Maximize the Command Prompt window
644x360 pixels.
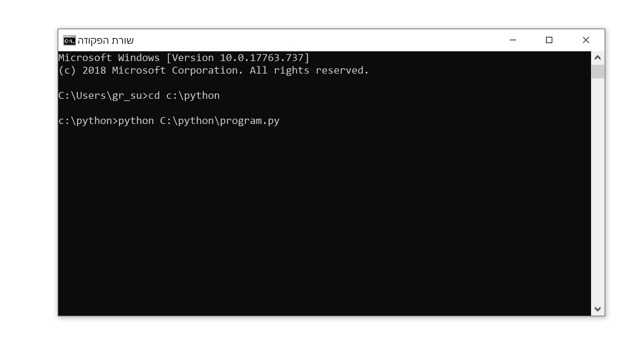549,40
